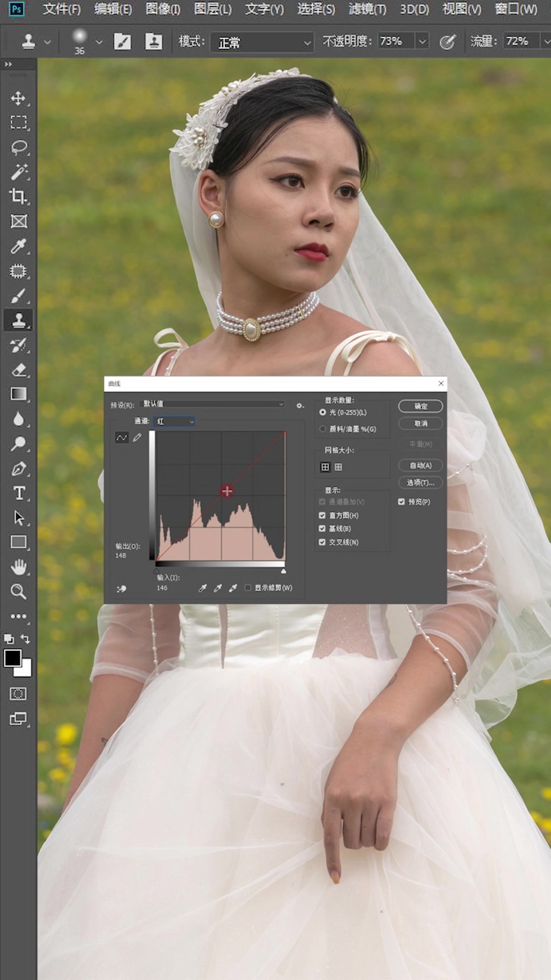The image size is (551, 980).
Task: Click the 确定 button in Curves dialog
Action: point(420,406)
